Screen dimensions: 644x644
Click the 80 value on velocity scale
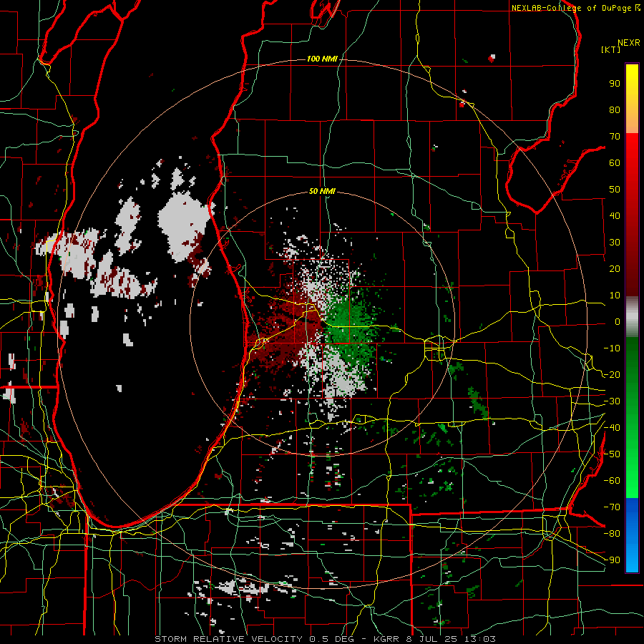pos(615,110)
